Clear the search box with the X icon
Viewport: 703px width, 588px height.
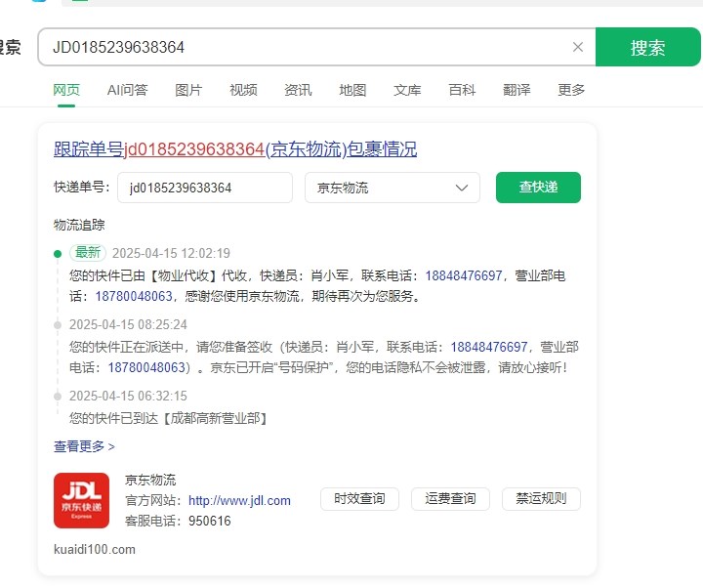578,47
